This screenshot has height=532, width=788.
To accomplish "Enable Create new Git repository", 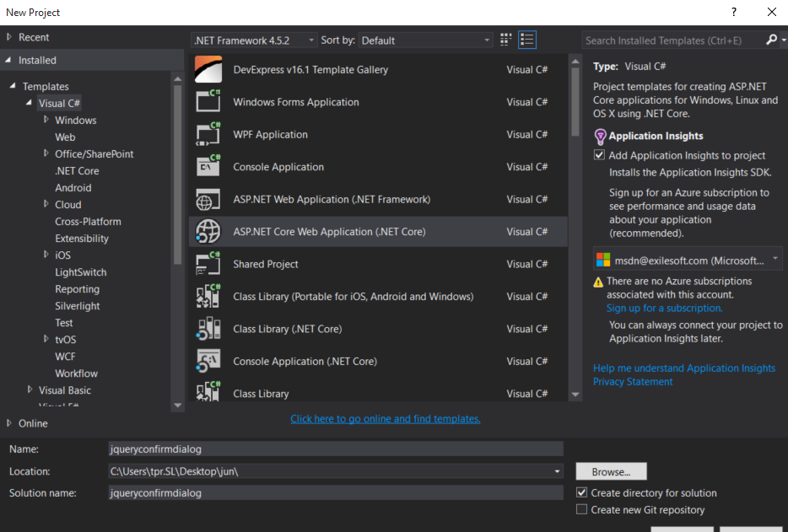I will (x=581, y=509).
